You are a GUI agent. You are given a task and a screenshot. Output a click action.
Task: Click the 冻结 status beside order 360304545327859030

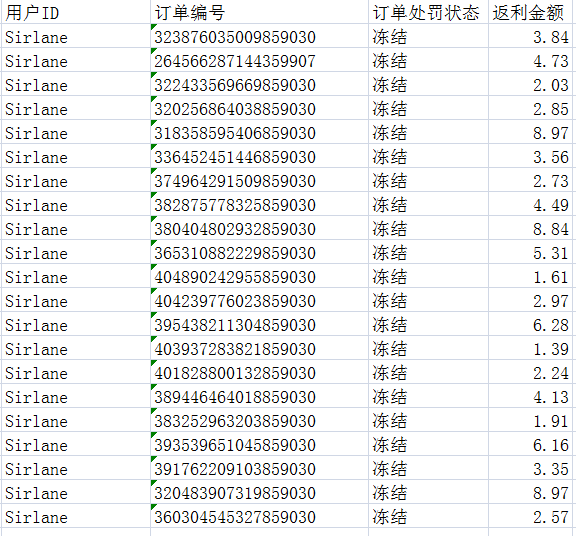390,517
